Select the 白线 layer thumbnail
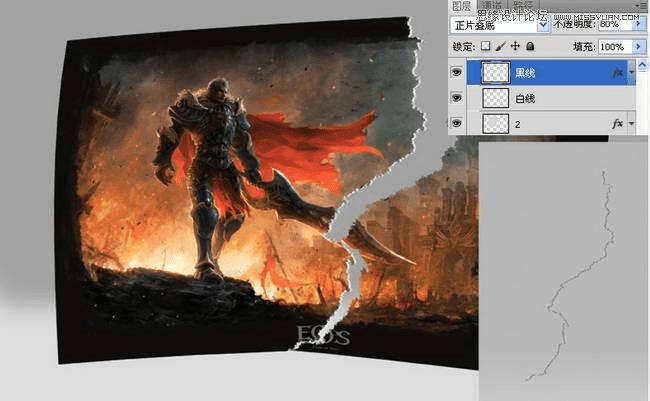The width and height of the screenshot is (650, 401). tap(496, 98)
